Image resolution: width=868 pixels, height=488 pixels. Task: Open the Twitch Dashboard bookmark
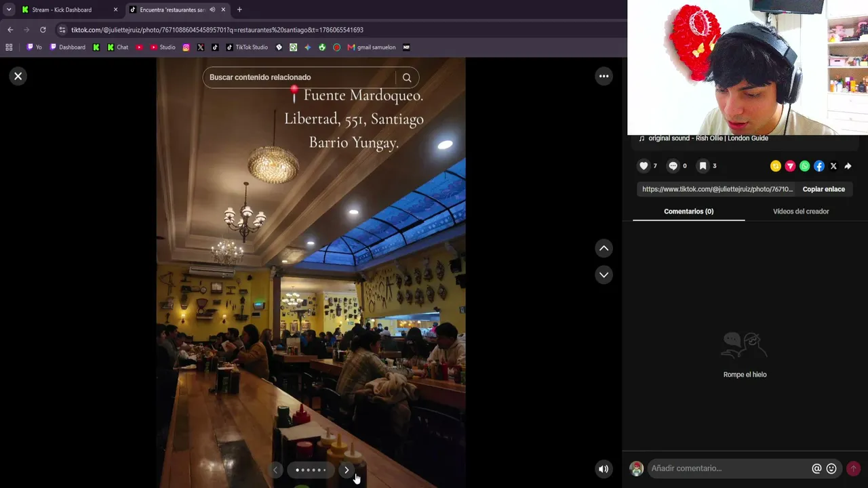click(68, 47)
